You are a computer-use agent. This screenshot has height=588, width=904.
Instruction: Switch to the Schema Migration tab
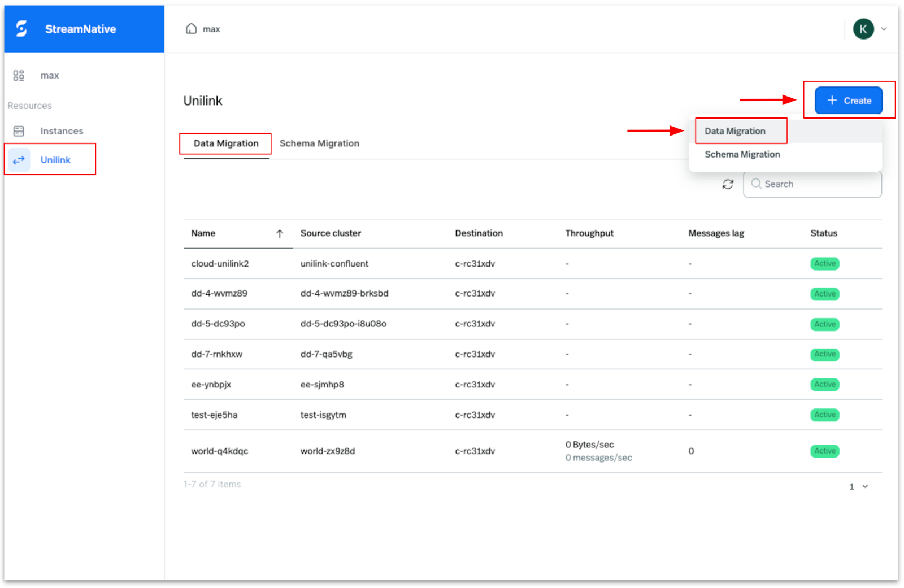coord(319,143)
